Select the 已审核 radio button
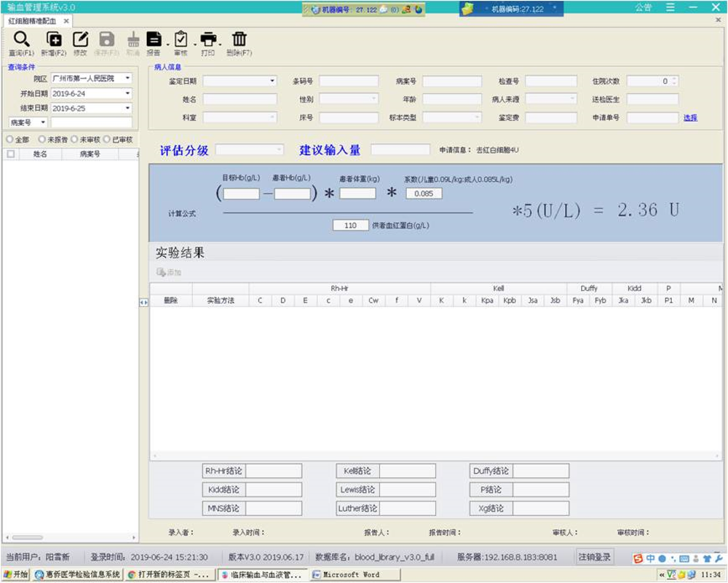The height and width of the screenshot is (583, 728). 107,140
